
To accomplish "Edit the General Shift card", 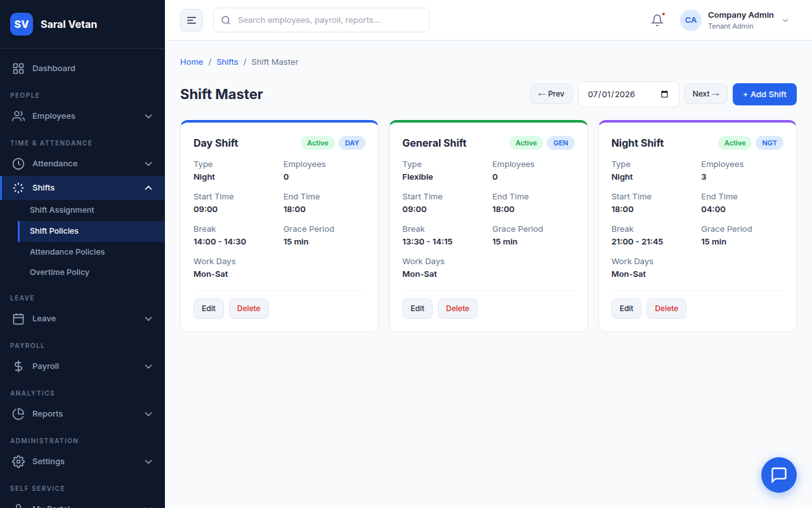I will 417,309.
